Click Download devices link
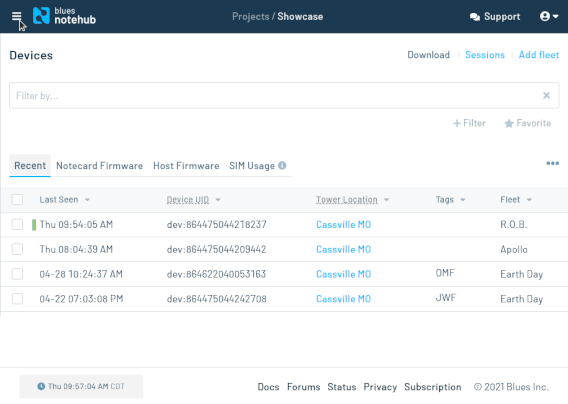 [x=429, y=55]
